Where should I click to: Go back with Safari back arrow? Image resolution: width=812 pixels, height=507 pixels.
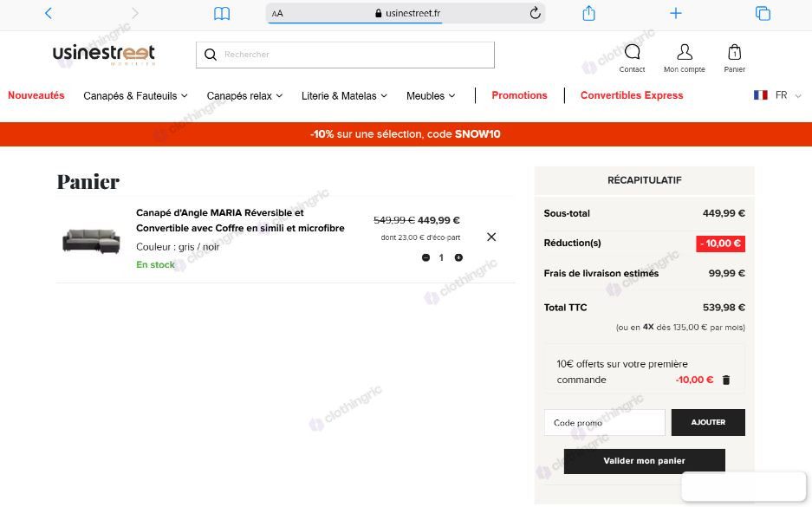point(49,13)
